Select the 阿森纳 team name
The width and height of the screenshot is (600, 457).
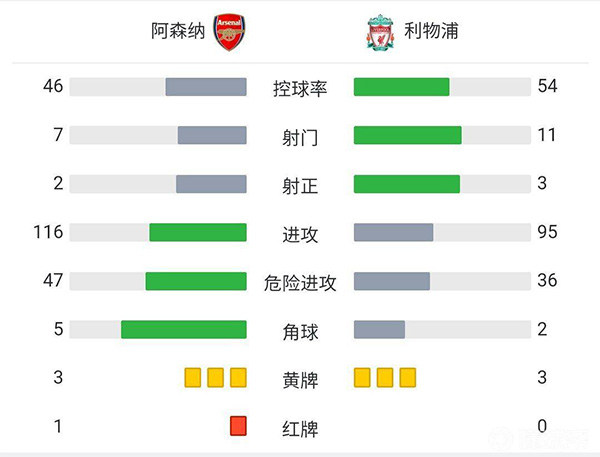[178, 31]
